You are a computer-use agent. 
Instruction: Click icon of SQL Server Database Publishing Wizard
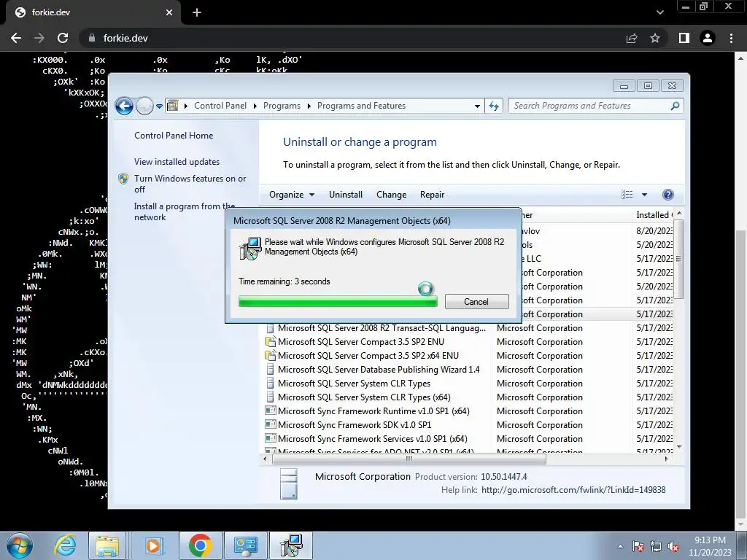click(270, 370)
